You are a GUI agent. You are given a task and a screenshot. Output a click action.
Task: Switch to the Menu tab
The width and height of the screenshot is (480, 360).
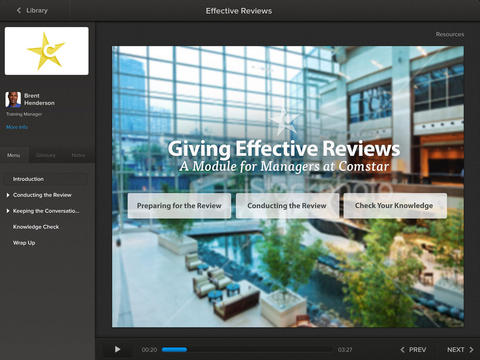point(14,155)
